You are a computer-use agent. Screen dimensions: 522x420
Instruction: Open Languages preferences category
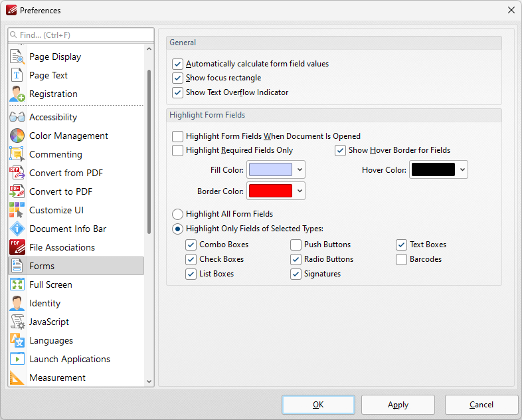click(76, 340)
